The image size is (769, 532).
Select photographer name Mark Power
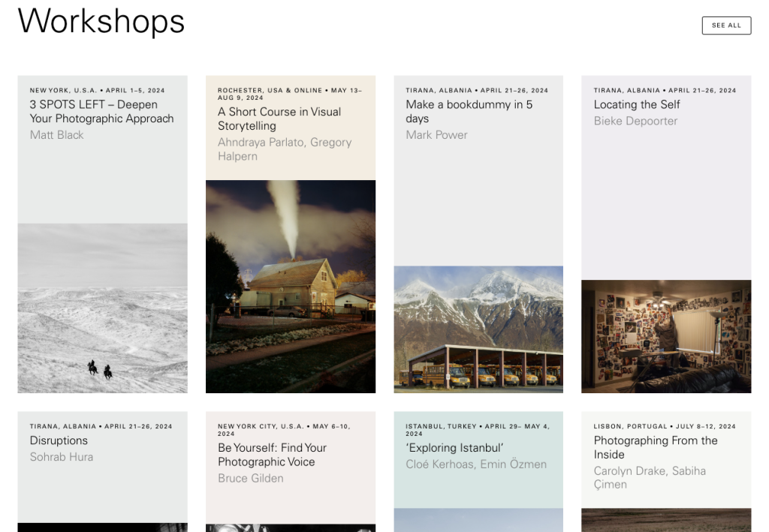tap(436, 135)
